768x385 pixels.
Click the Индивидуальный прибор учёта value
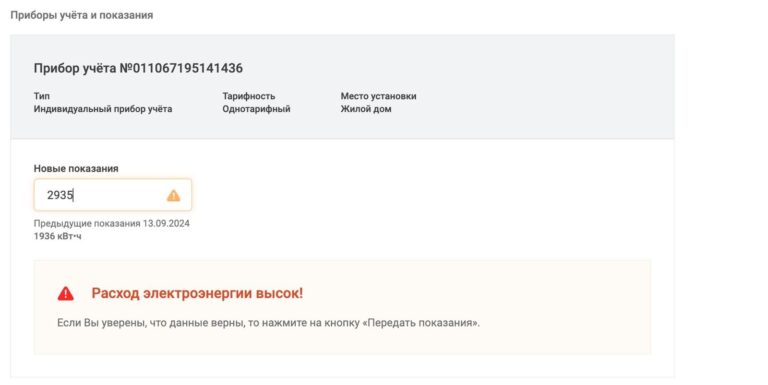pyautogui.click(x=103, y=109)
